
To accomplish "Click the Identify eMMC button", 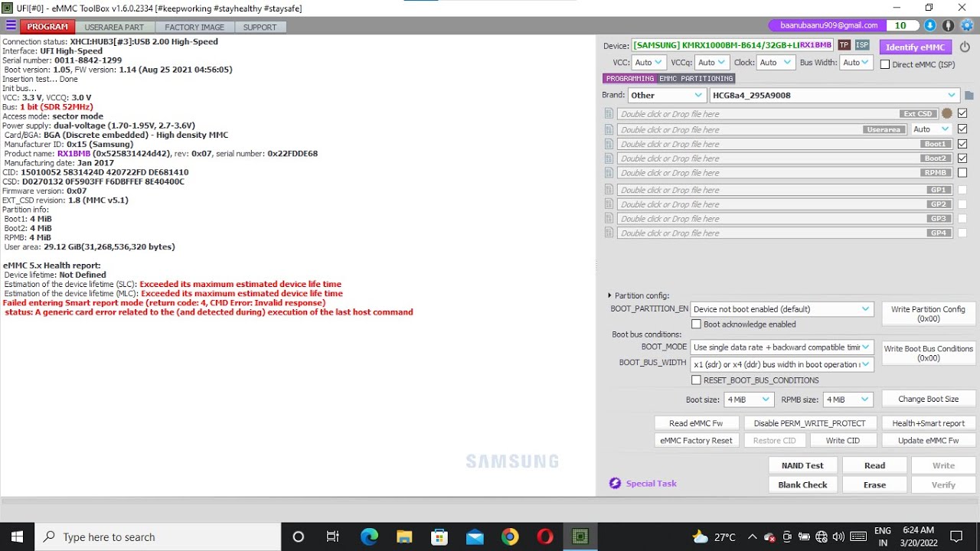I will point(916,47).
